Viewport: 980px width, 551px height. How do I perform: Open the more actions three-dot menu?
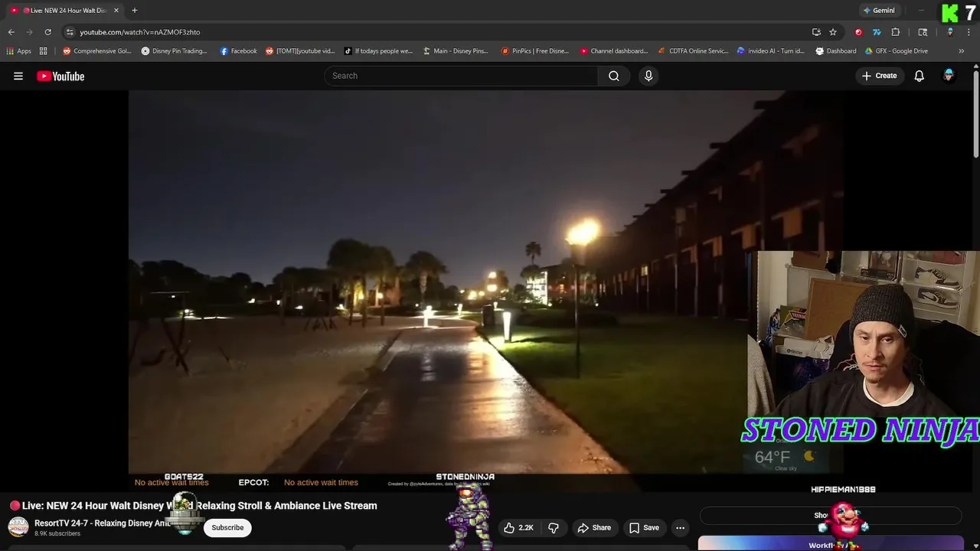(x=680, y=527)
